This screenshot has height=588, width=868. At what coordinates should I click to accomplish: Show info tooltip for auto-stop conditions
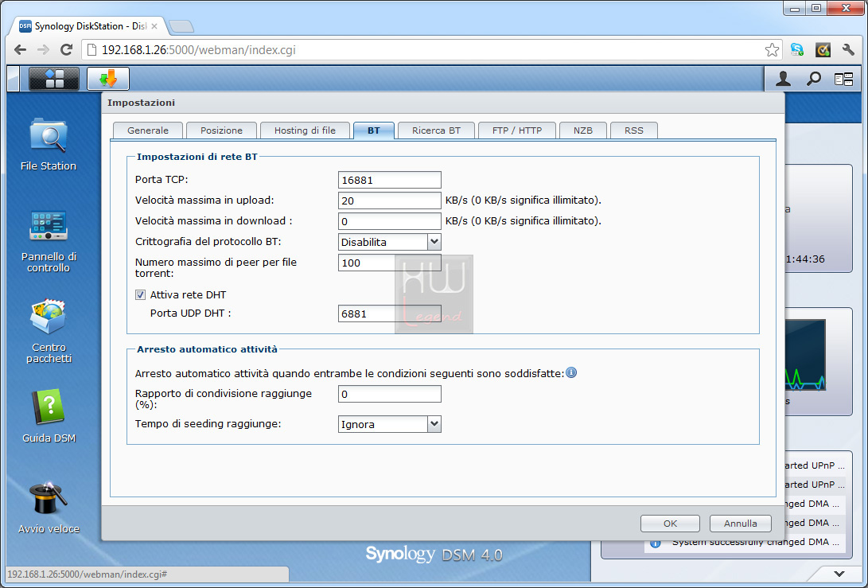(x=571, y=372)
